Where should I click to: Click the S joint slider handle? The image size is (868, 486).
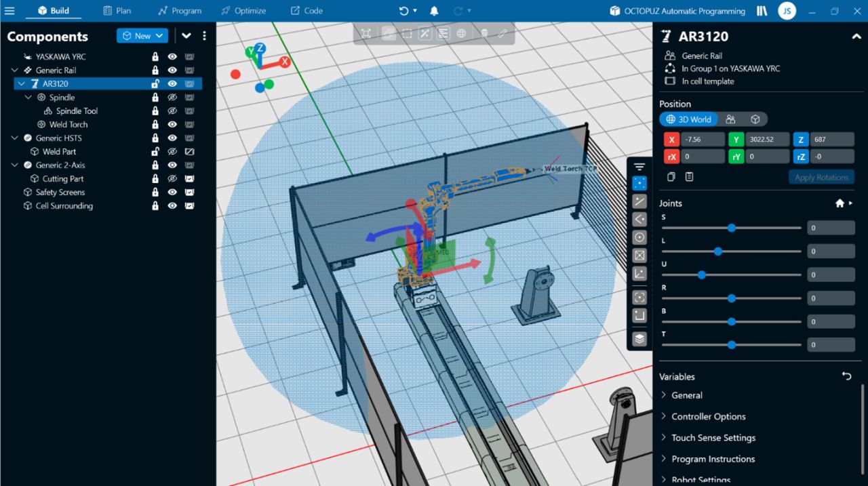[x=732, y=228]
